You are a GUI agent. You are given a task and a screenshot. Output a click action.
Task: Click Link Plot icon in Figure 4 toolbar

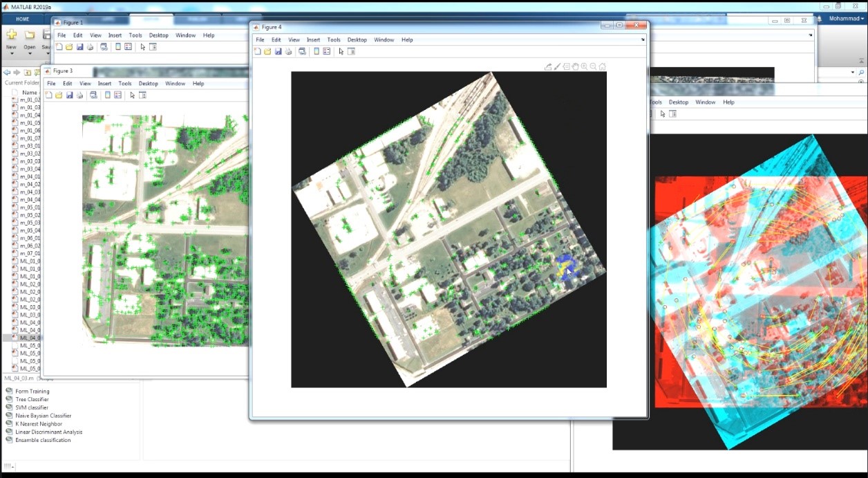(x=302, y=51)
